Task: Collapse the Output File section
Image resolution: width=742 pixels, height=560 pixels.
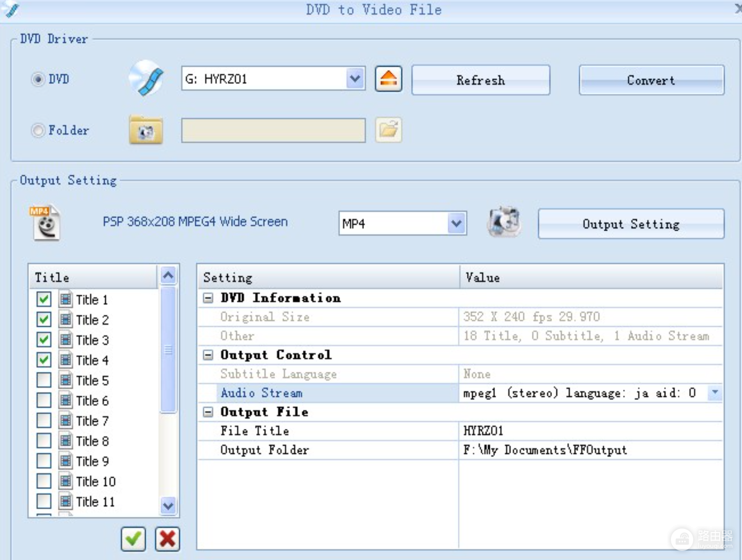Action: point(208,412)
